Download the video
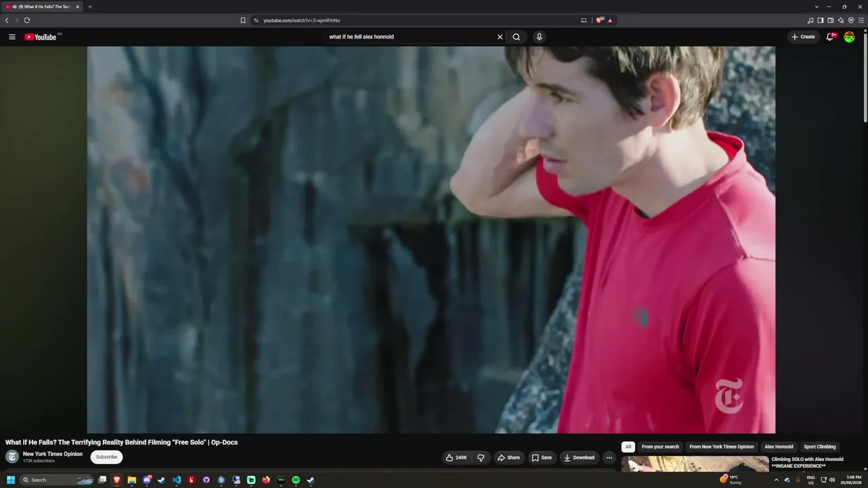 tap(579, 457)
